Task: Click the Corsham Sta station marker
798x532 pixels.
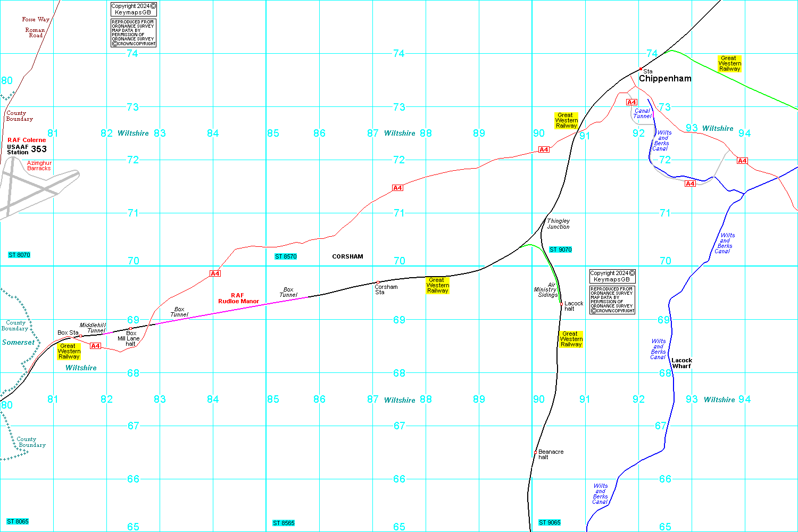Action: 378,282
